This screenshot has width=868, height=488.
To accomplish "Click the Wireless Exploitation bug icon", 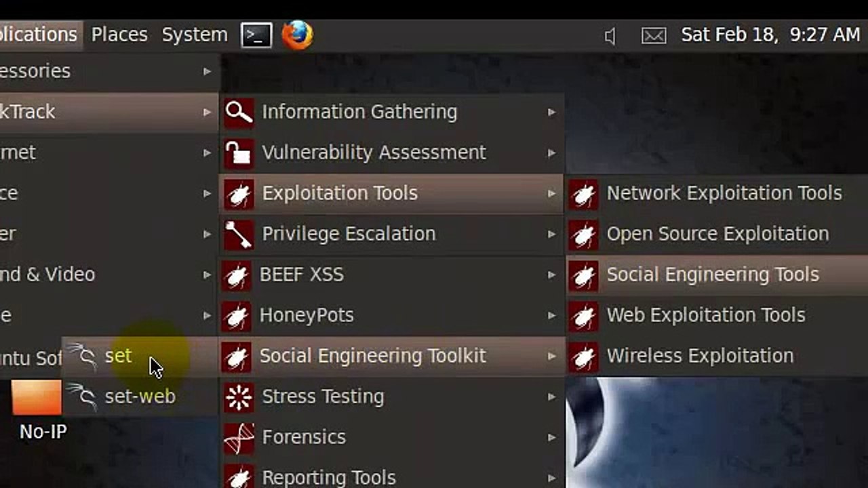I will pyautogui.click(x=583, y=356).
